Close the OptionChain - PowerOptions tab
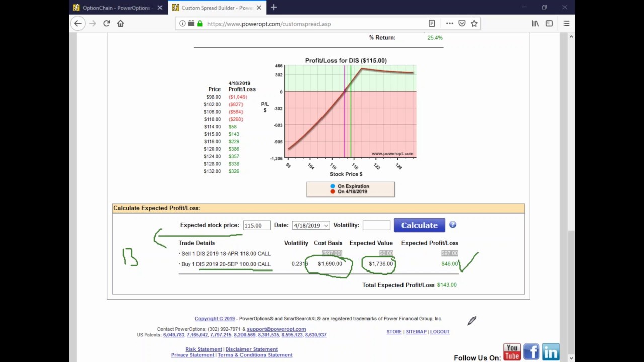Viewport: 644px width, 362px height. (x=160, y=8)
